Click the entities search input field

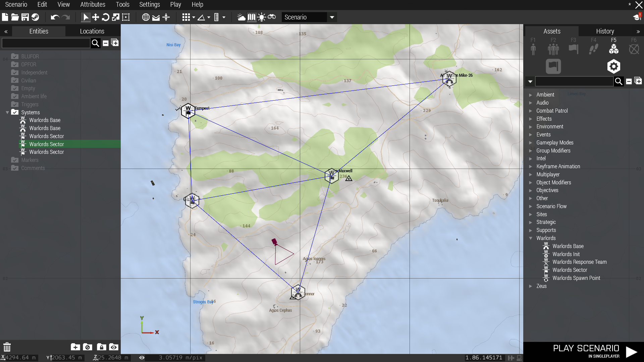(46, 43)
